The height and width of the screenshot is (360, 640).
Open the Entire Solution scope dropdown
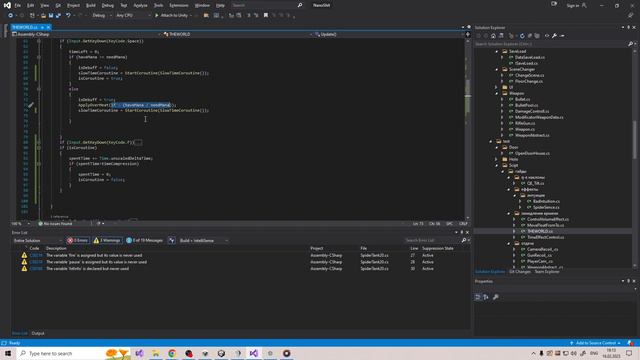37,240
